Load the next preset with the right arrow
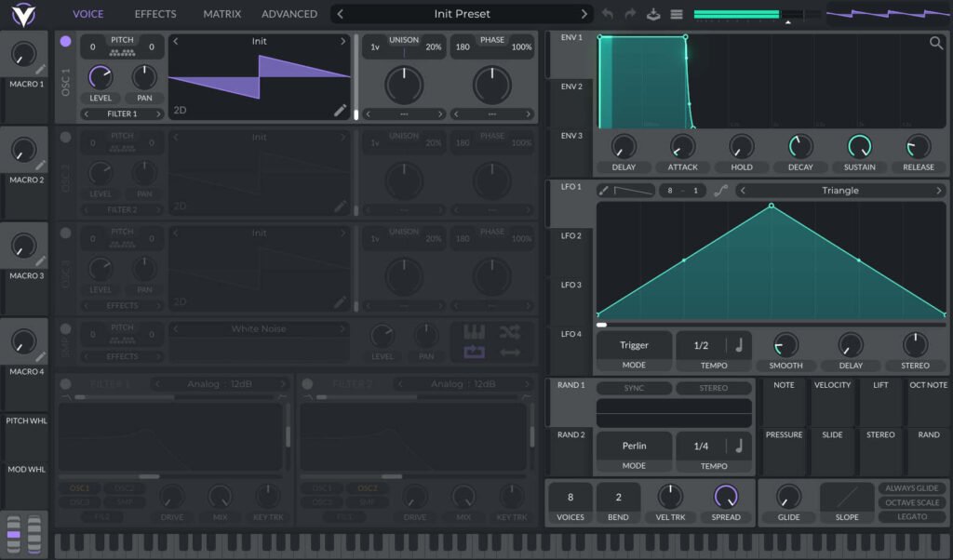The width and height of the screenshot is (953, 560). pyautogui.click(x=584, y=14)
